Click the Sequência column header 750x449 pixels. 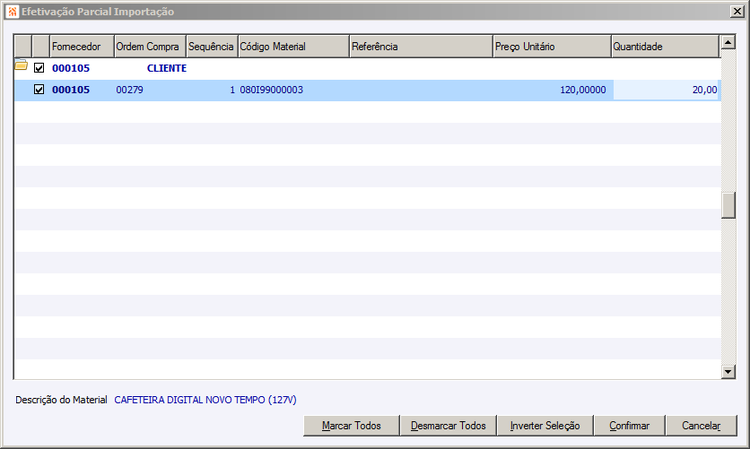212,46
